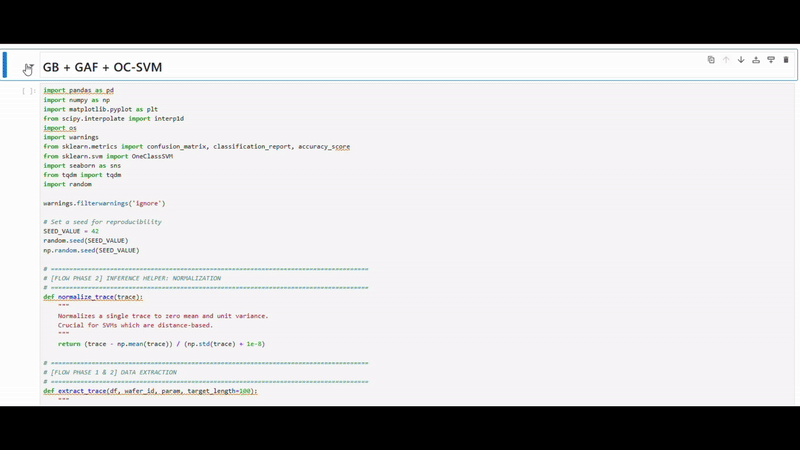Click the 'INFERENCE HELPER: NORMALIZATION' comment
Screen dimensions: 800x450
132,278
